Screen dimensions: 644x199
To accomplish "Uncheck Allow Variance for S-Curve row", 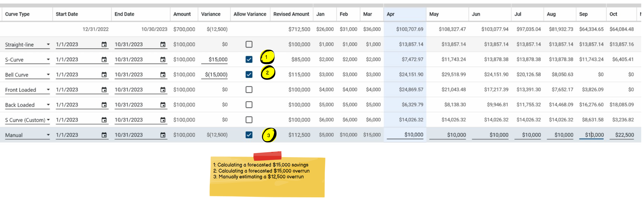I will [249, 60].
